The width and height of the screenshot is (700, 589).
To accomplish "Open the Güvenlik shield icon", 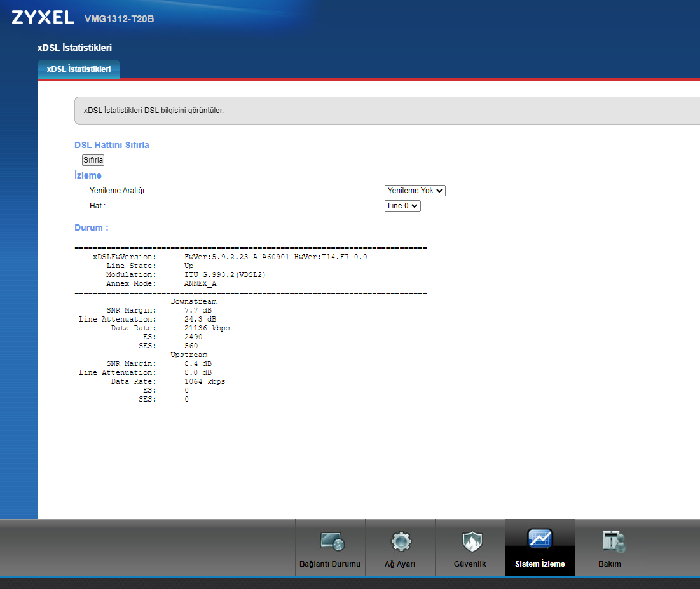I will [472, 541].
